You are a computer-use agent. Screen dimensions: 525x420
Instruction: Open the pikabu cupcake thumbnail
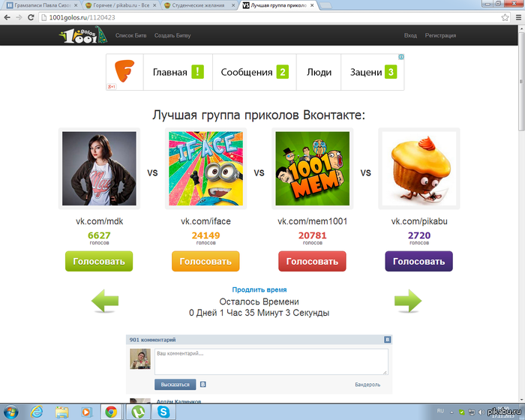(418, 169)
